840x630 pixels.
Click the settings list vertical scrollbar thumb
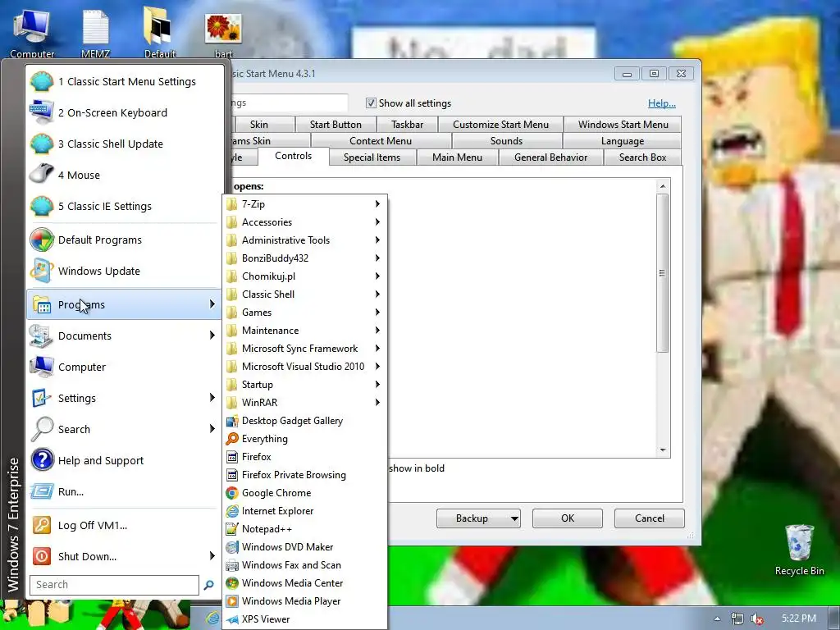(663, 273)
